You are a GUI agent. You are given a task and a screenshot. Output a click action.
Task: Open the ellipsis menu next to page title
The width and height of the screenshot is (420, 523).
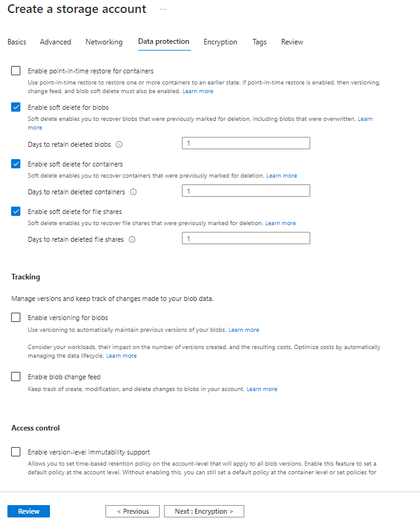coord(163,9)
